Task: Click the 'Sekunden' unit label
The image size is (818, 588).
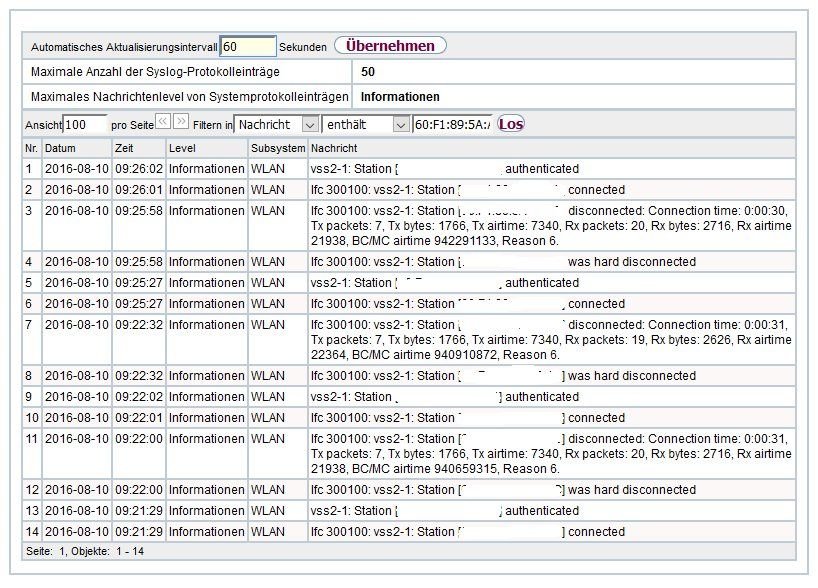Action: coord(303,47)
